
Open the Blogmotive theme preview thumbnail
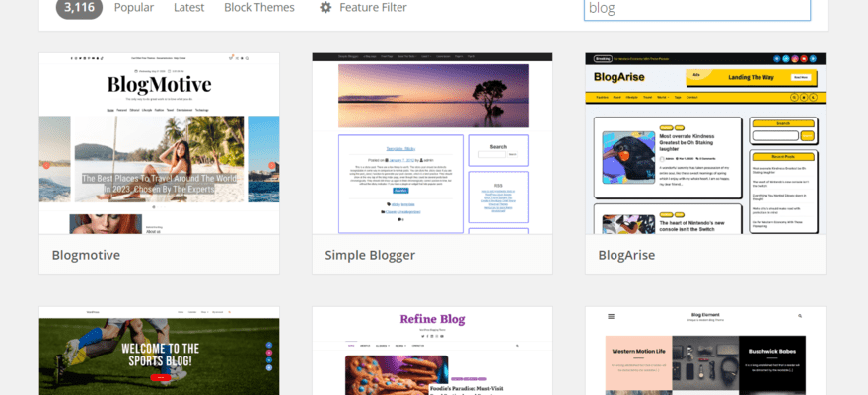pyautogui.click(x=160, y=143)
